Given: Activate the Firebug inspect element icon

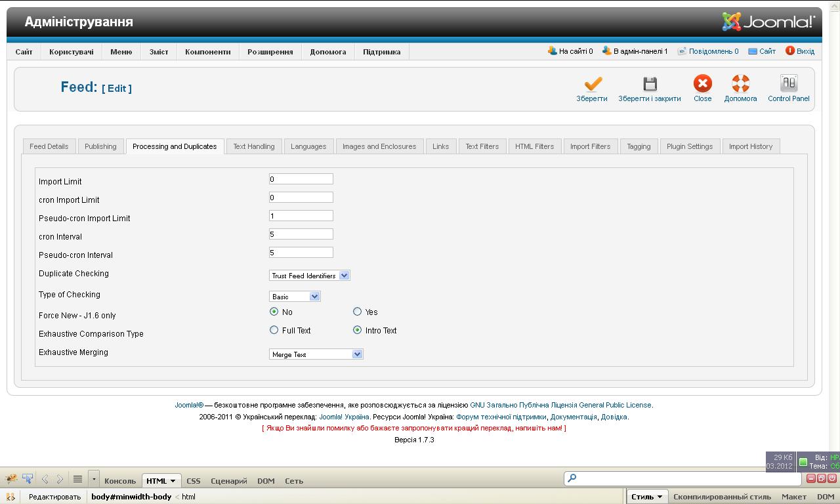Looking at the screenshot, I should (28, 479).
